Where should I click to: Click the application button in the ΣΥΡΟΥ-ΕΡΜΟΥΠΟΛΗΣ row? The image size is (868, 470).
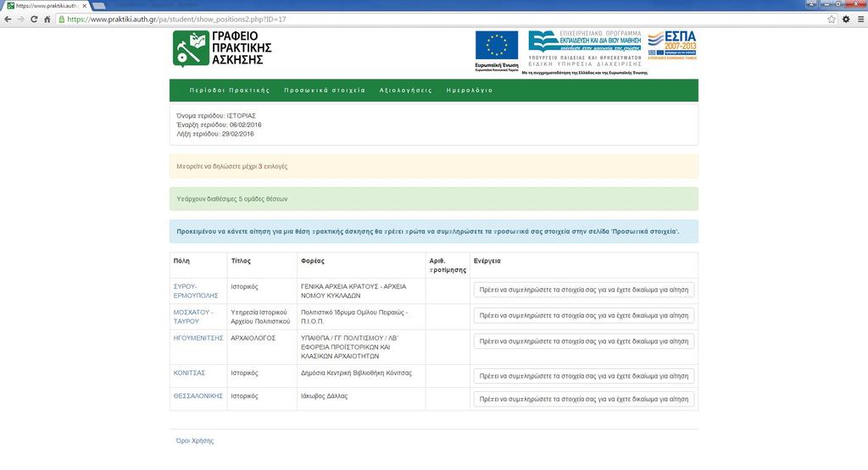click(x=583, y=290)
